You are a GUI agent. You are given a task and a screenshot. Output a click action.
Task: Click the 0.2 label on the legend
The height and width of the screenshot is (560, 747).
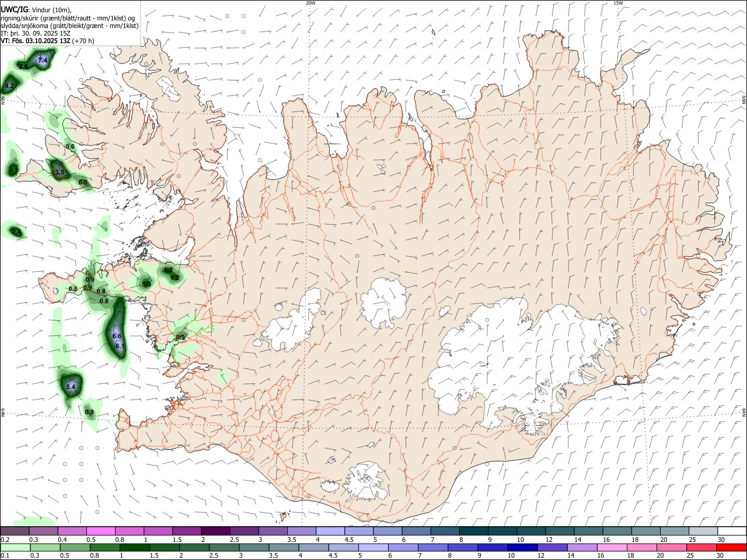tap(5, 540)
